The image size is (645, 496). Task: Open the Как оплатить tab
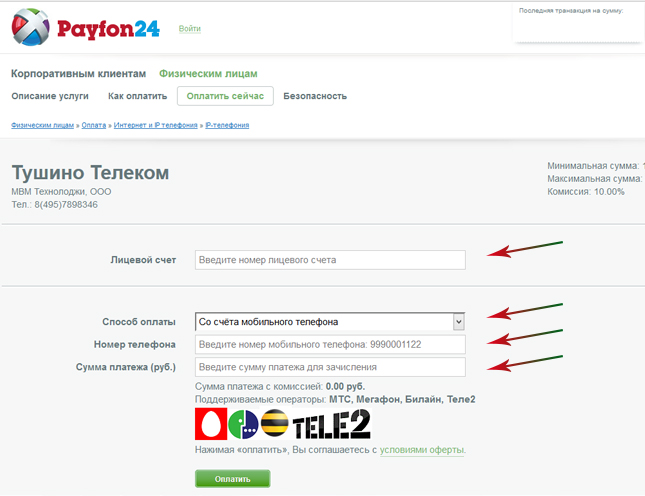tap(137, 96)
